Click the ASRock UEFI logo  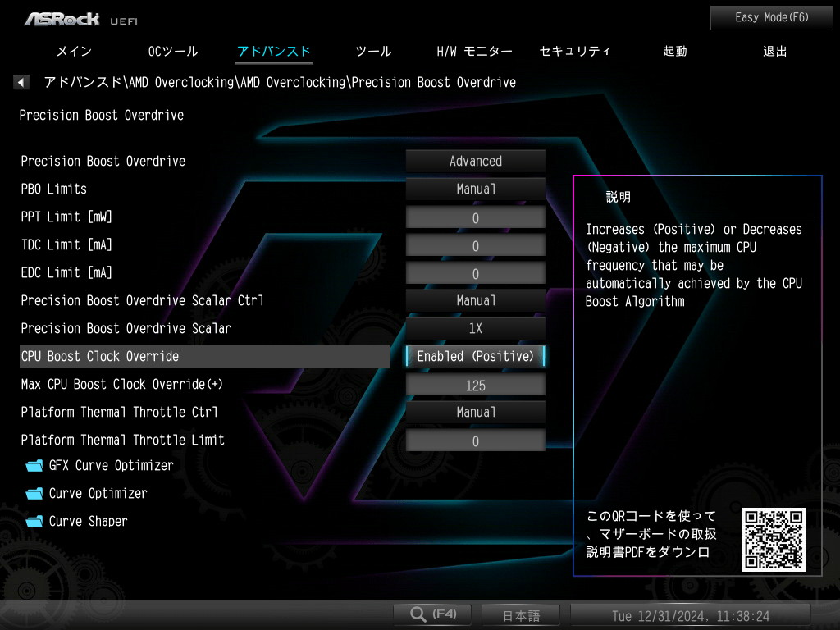click(x=80, y=18)
